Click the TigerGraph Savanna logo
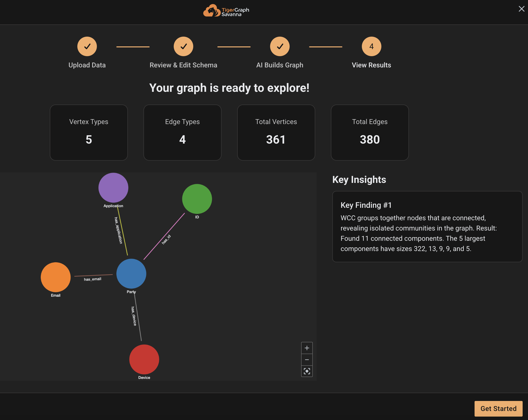528x420 pixels. [x=226, y=10]
